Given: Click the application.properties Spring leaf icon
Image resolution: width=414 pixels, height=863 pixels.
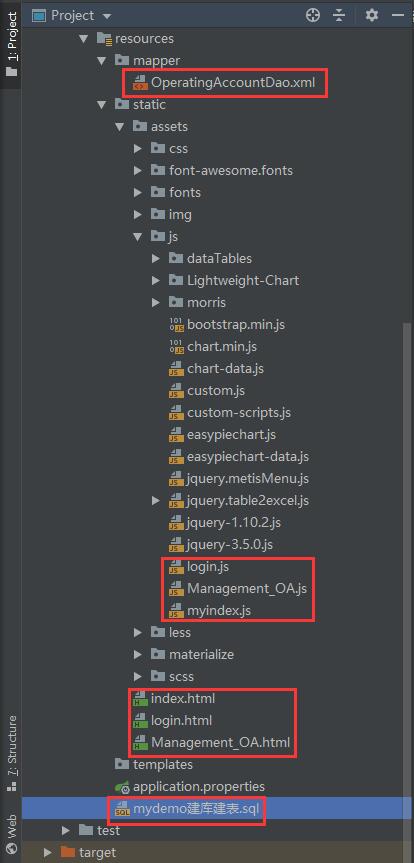Looking at the screenshot, I should [122, 787].
